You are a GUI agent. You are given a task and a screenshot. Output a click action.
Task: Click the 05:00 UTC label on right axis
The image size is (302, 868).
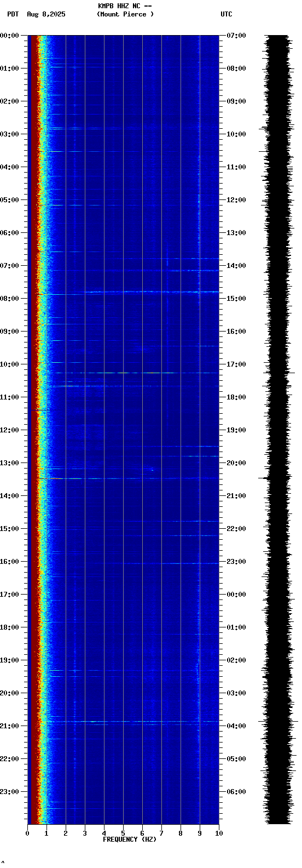tap(236, 759)
